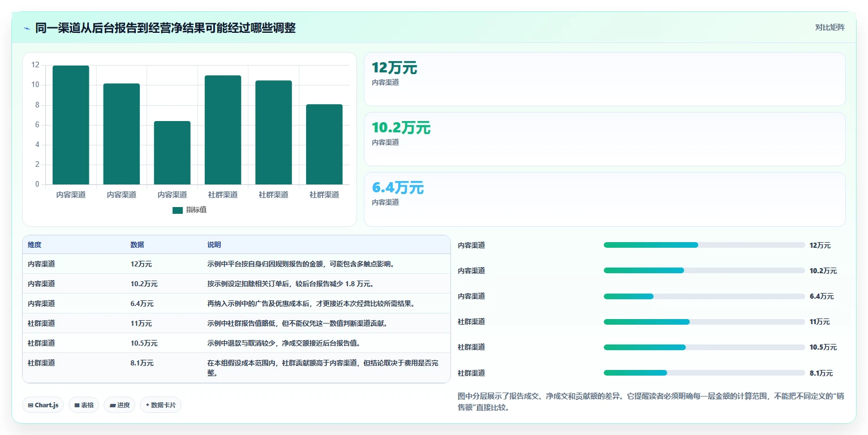Click the shortest bar in the bar chart
Screen dimensions: 868x435
172,153
